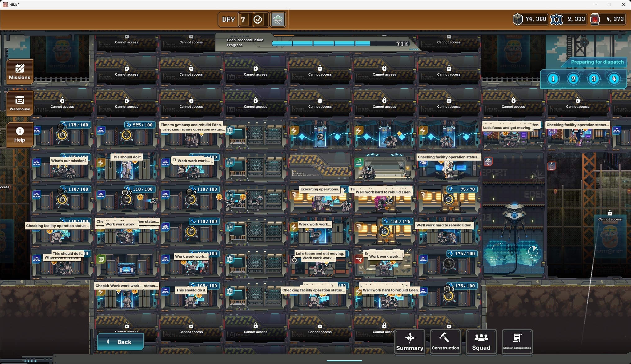Click the red gem currency icon
This screenshot has height=364, width=631.
pos(595,19)
